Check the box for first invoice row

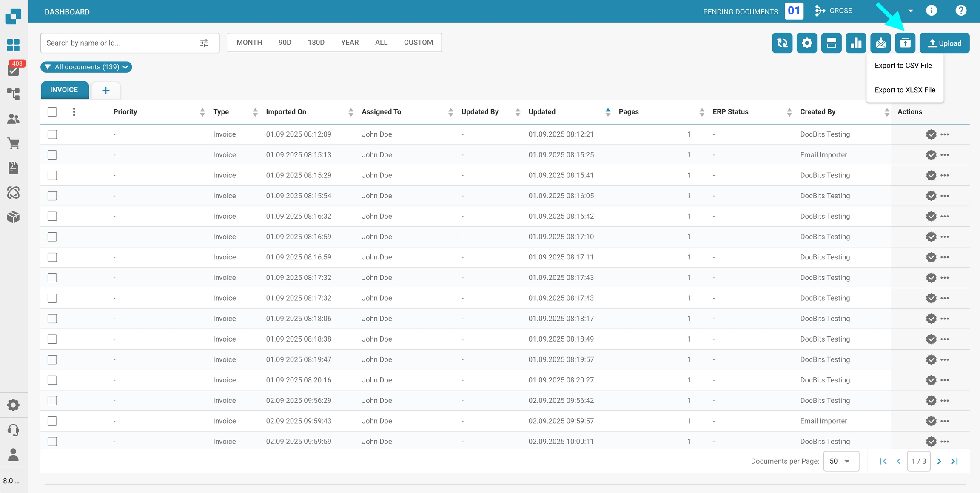[52, 134]
